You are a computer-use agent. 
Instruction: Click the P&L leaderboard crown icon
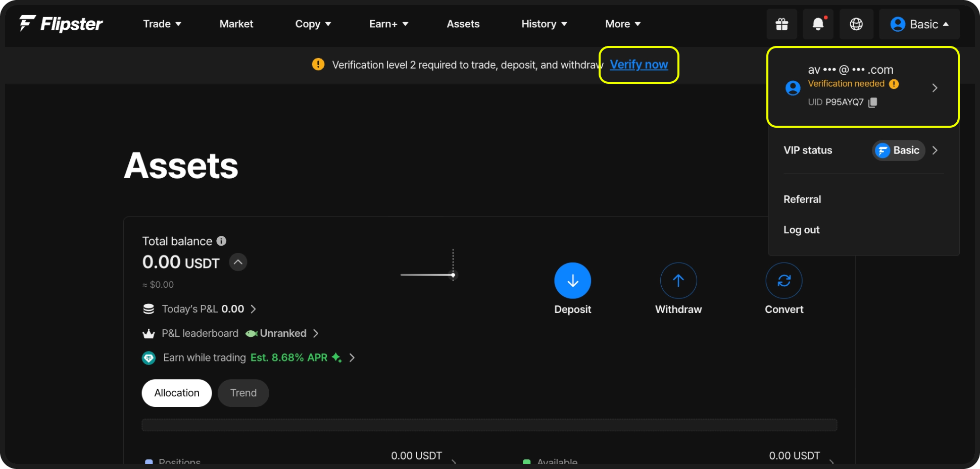point(149,334)
